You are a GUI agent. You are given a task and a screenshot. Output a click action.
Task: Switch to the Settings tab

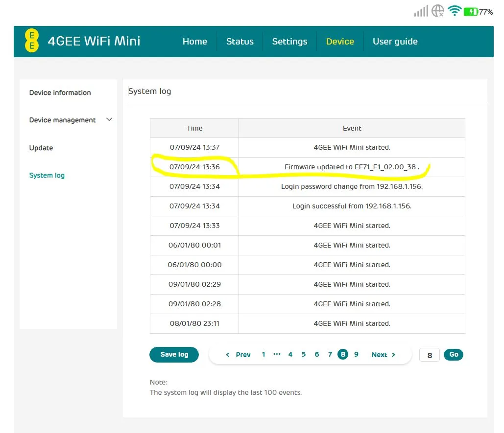[289, 42]
